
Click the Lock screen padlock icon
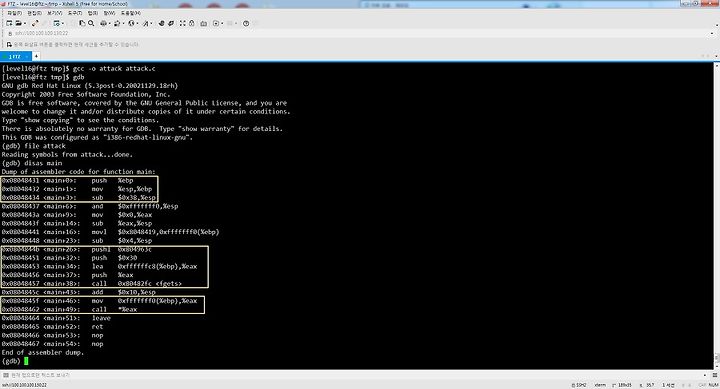tap(192, 23)
